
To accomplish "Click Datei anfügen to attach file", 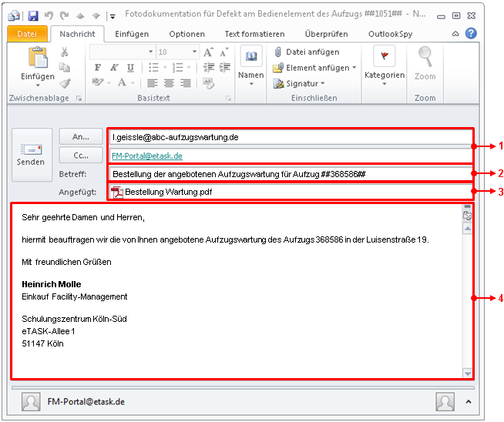I will pyautogui.click(x=307, y=52).
